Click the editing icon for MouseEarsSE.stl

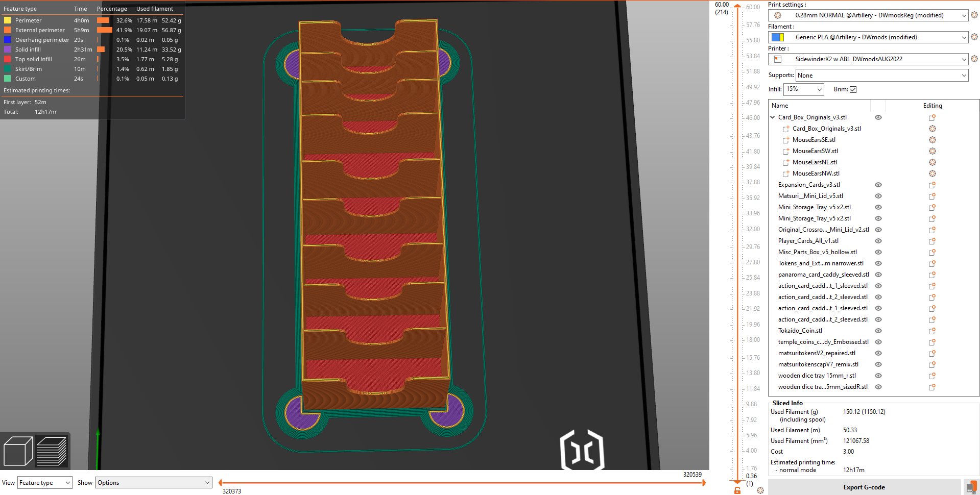(x=932, y=140)
